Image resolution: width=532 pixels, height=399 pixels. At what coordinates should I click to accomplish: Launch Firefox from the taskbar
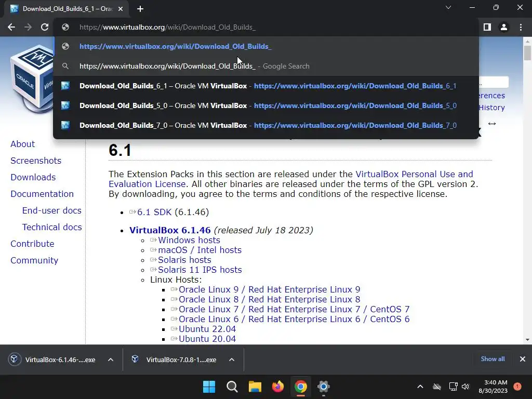pyautogui.click(x=278, y=387)
